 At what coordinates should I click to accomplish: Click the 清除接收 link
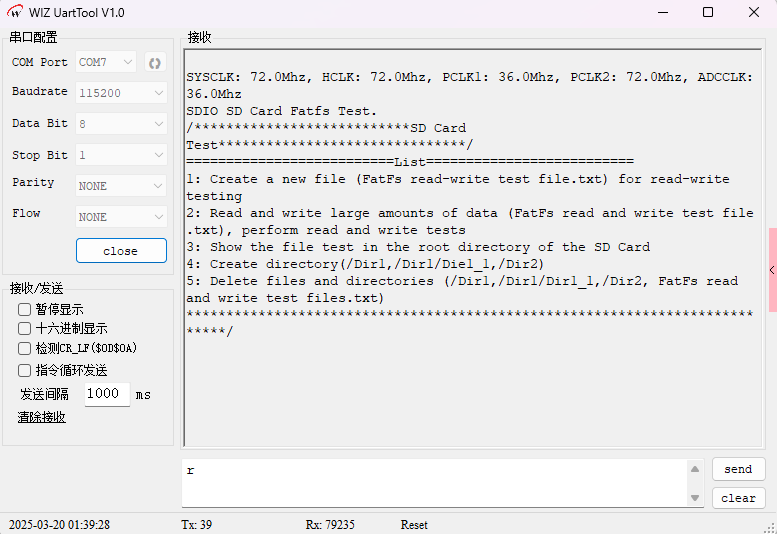[41, 417]
